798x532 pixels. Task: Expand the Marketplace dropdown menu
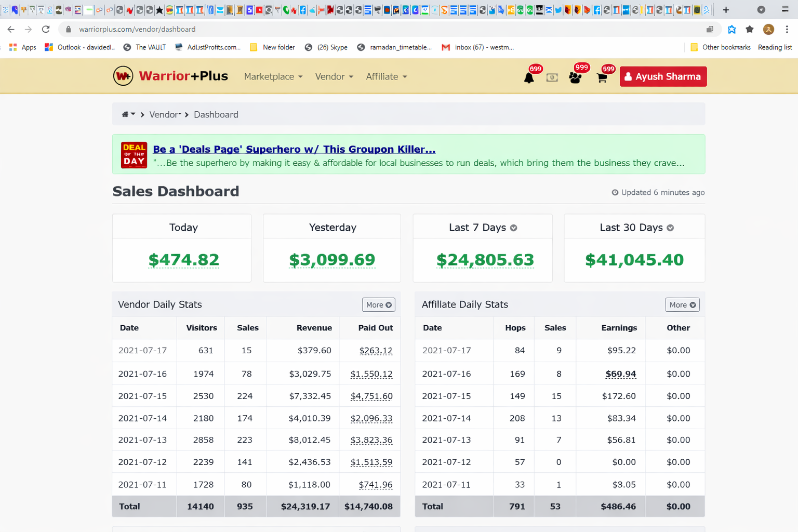click(273, 76)
